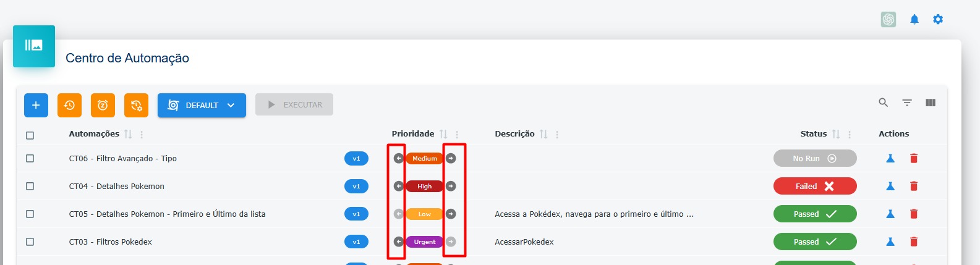Delete CT03 - Filtros Pokedex with trash icon
This screenshot has height=265, width=980.
pos(914,242)
